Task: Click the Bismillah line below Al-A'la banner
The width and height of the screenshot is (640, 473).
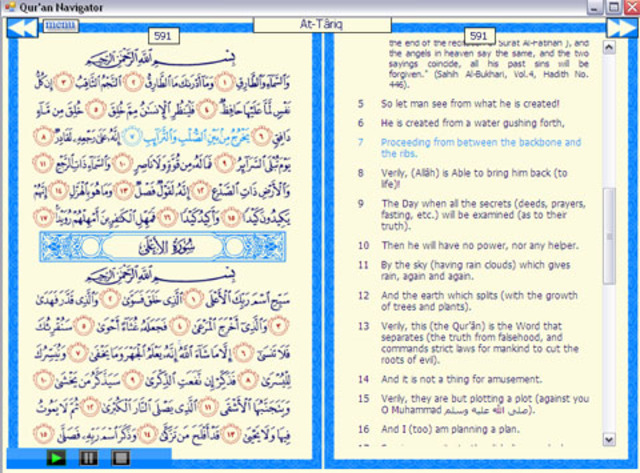Action: tap(160, 276)
